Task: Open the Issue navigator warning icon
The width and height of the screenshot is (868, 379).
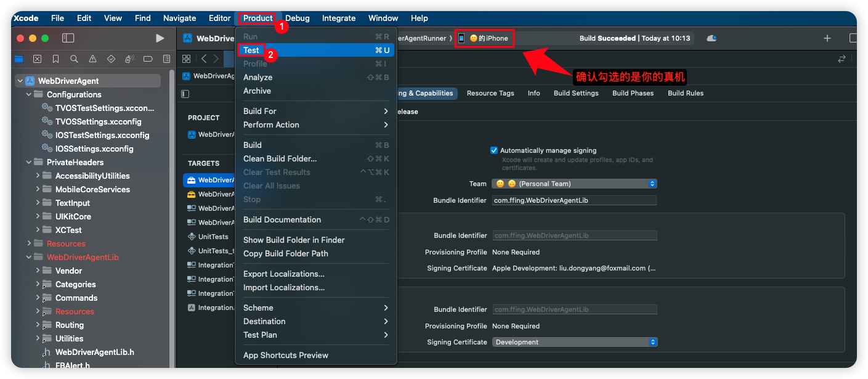Action: [x=92, y=59]
